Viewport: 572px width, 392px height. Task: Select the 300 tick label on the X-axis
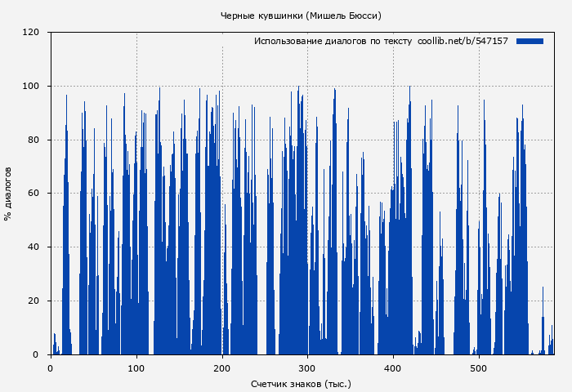pos(308,368)
